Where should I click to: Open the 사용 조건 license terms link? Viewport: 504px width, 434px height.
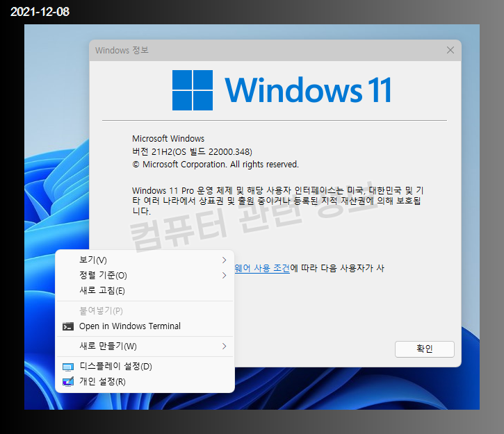[262, 268]
